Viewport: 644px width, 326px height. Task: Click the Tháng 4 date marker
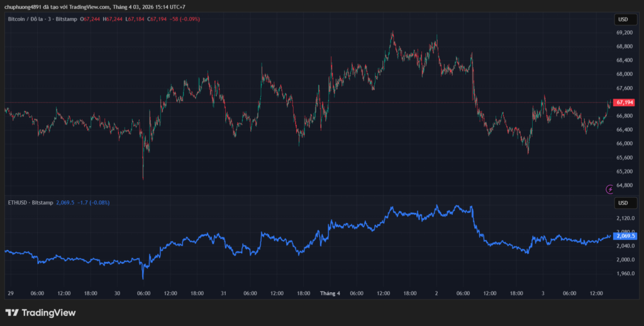coord(330,293)
